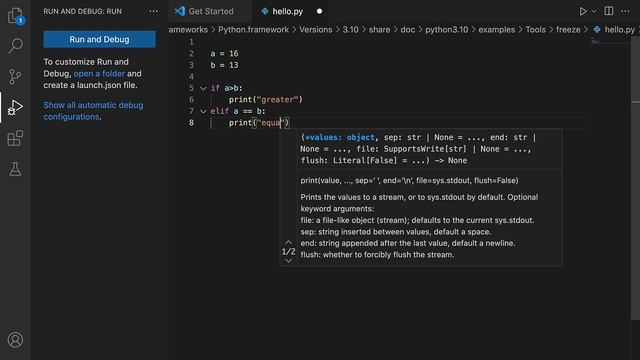Collapse the elif block on line 7
The height and width of the screenshot is (360, 640).
pos(203,111)
